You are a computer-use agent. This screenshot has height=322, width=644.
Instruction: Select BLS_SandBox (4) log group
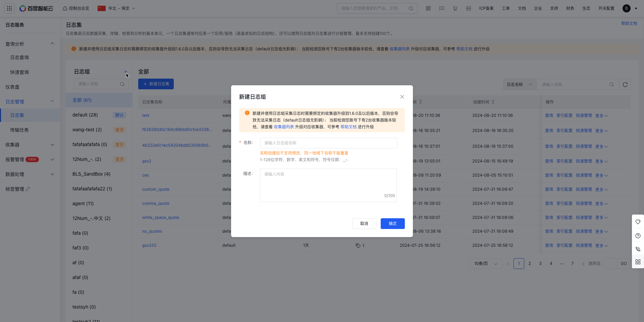pyautogui.click(x=99, y=174)
